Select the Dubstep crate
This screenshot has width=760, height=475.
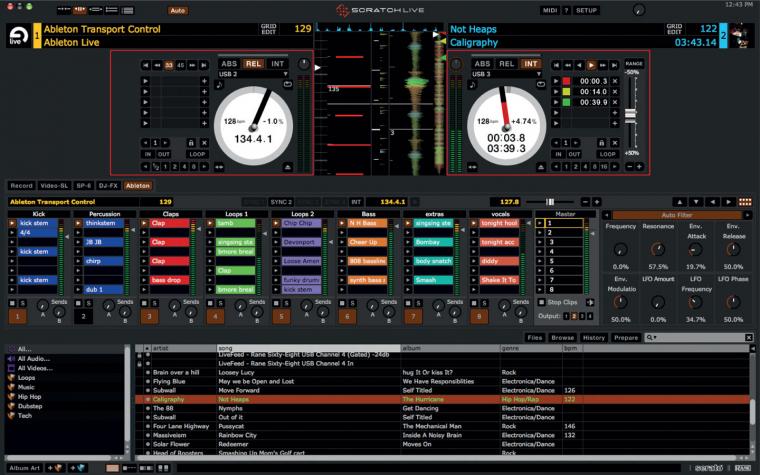(30, 406)
